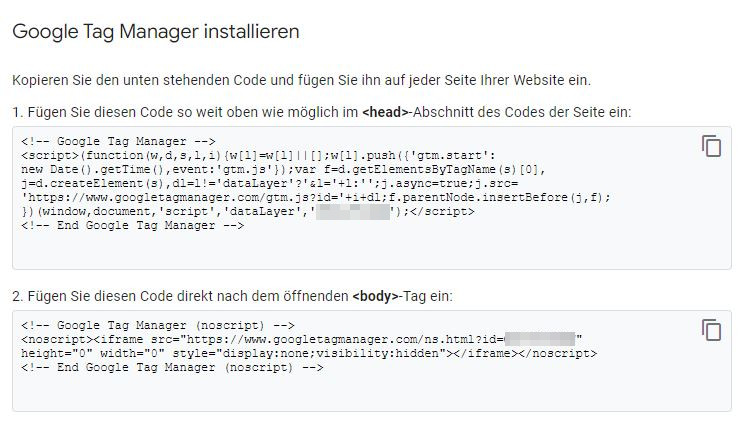
Task: Click the blurred container ID in head snippet
Action: (353, 212)
